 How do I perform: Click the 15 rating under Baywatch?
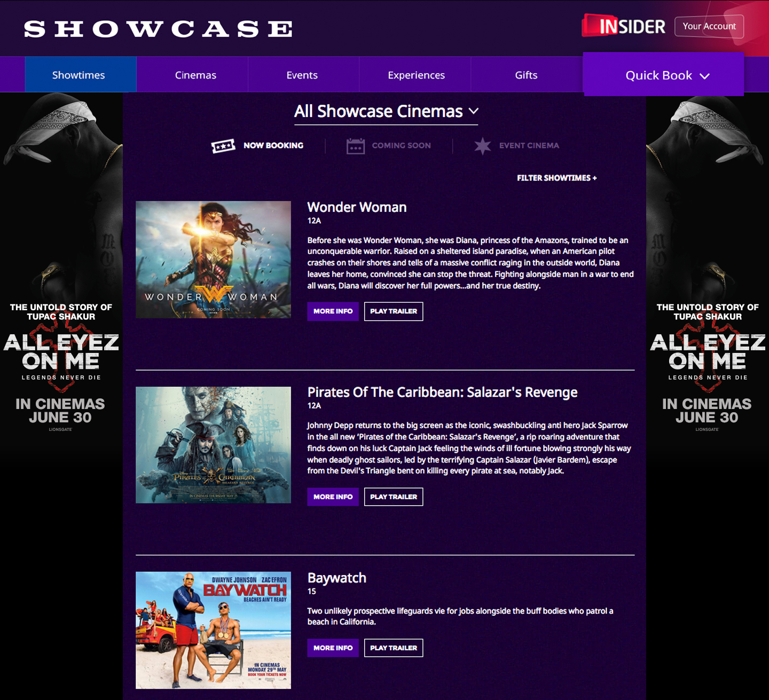pyautogui.click(x=312, y=592)
